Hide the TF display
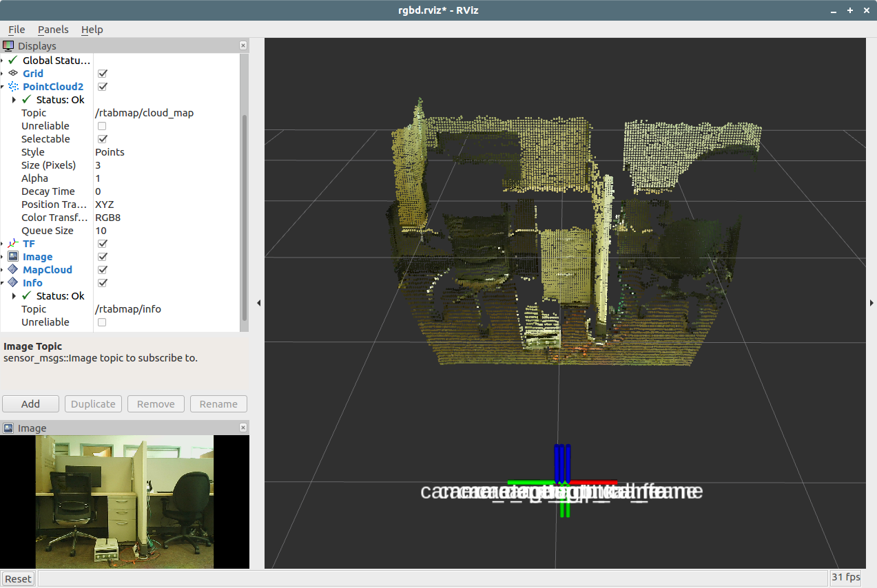877x588 pixels. coord(102,244)
